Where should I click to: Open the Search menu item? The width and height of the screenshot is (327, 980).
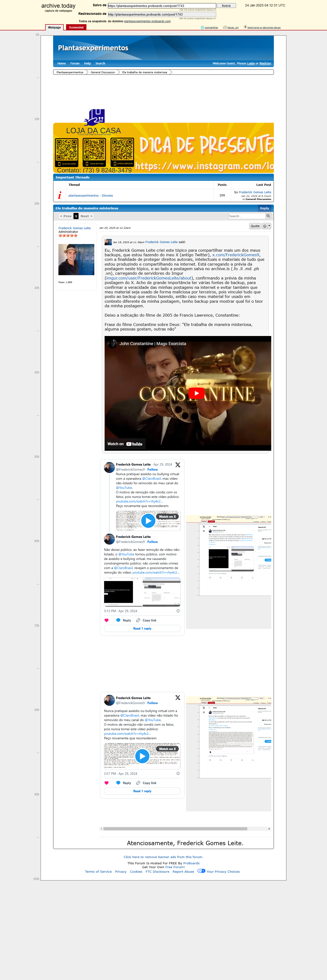coord(100,63)
